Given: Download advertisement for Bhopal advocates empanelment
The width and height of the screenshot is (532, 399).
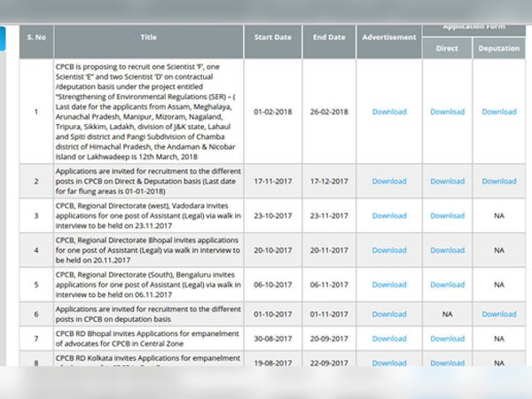Looking at the screenshot, I should point(389,339).
